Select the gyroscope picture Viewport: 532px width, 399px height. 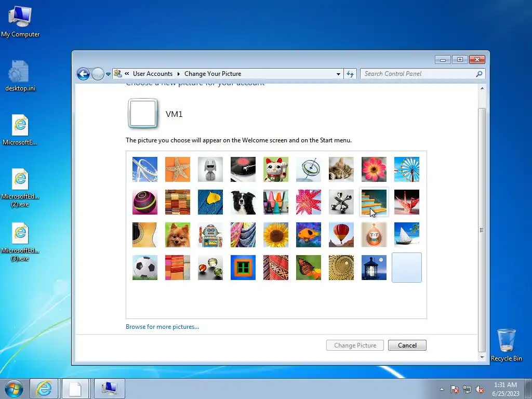(309, 169)
